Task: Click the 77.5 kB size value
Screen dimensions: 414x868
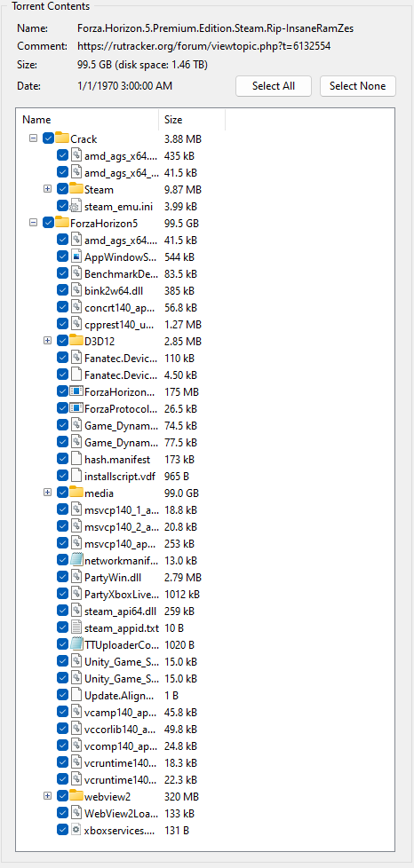Action: [x=180, y=442]
